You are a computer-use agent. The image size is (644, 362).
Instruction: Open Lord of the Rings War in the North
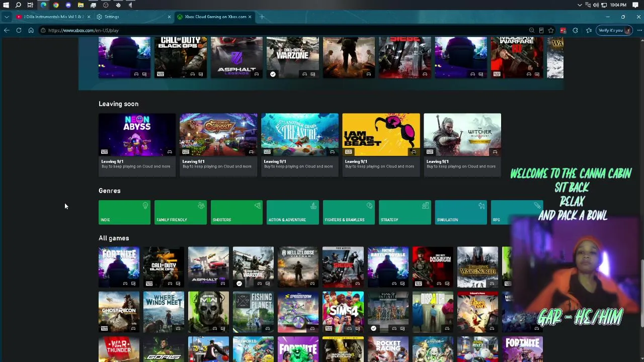pos(477,267)
